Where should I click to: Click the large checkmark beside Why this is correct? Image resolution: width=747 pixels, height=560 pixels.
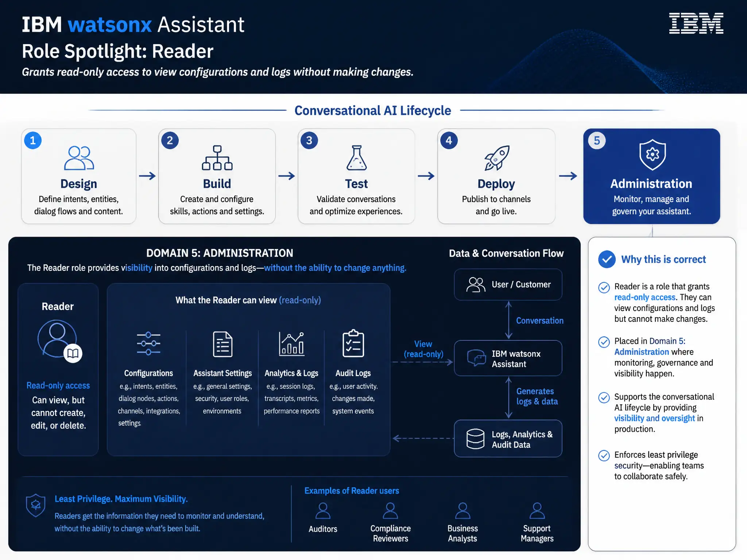[607, 259]
